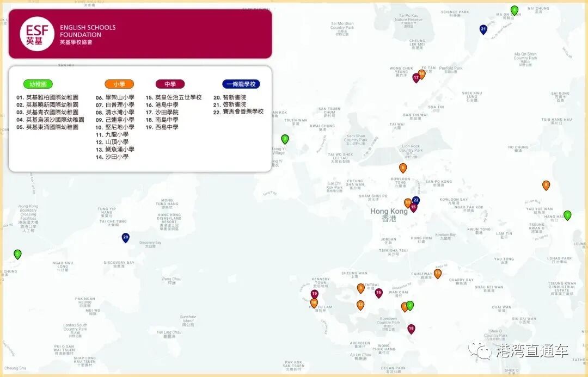Viewport: 588px width, 377px height.
Task: Click green map pin 2 south of Wan Chai
Action: [411, 306]
